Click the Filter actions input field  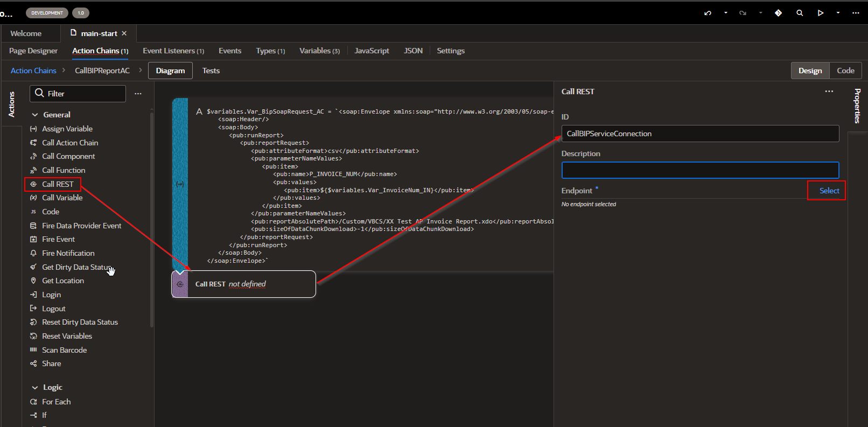tap(78, 94)
